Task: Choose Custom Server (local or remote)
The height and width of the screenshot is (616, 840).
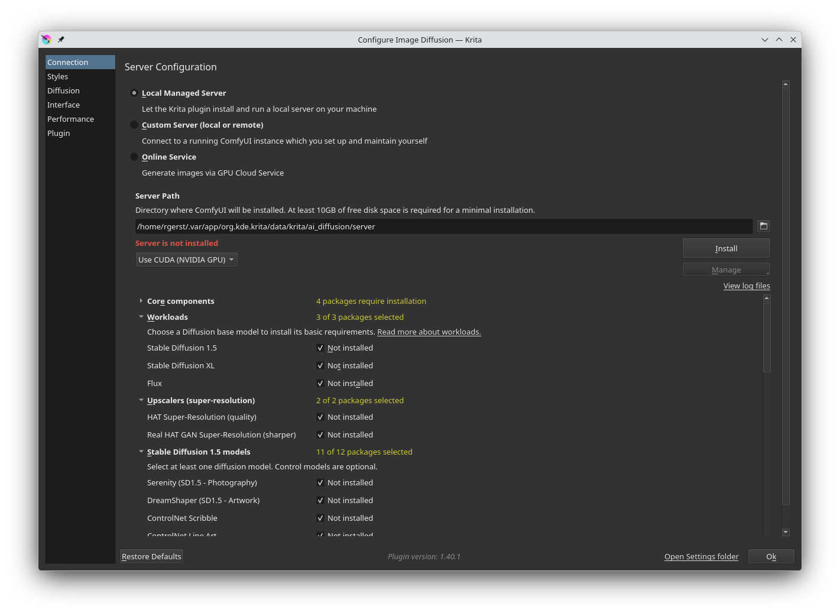Action: point(134,125)
